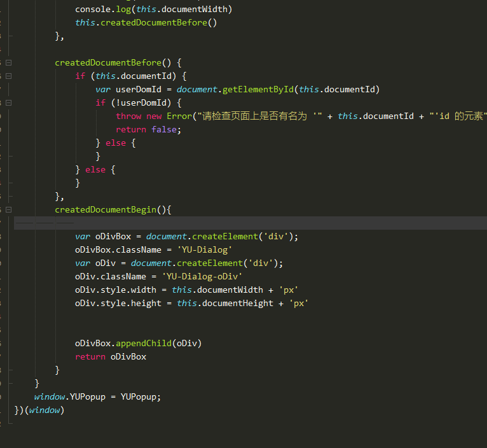The image size is (487, 448).
Task: Click createdDocumentBegin(){ definition
Action: [x=113, y=210]
